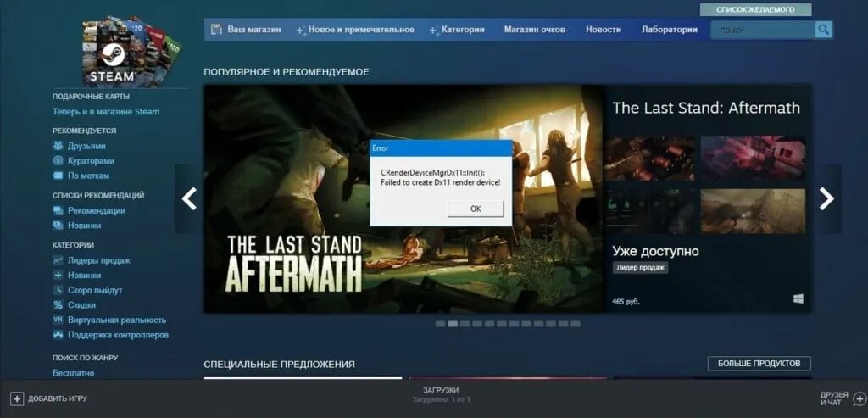Open the bottom-left game screenshot thumbnail
This screenshot has height=418, width=868.
click(649, 211)
